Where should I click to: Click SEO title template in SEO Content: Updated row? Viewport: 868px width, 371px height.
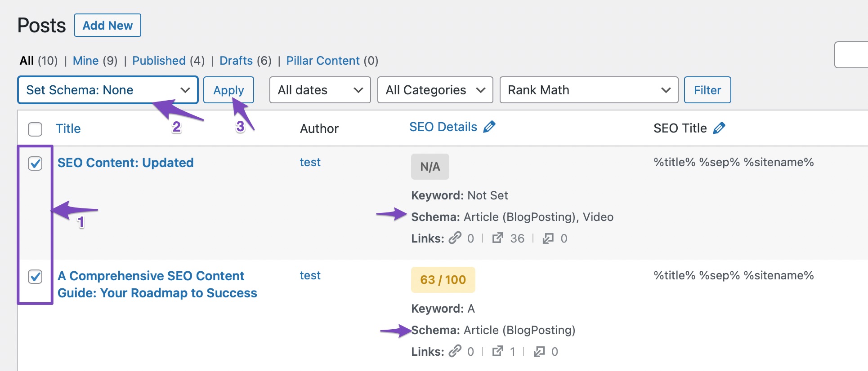(734, 162)
